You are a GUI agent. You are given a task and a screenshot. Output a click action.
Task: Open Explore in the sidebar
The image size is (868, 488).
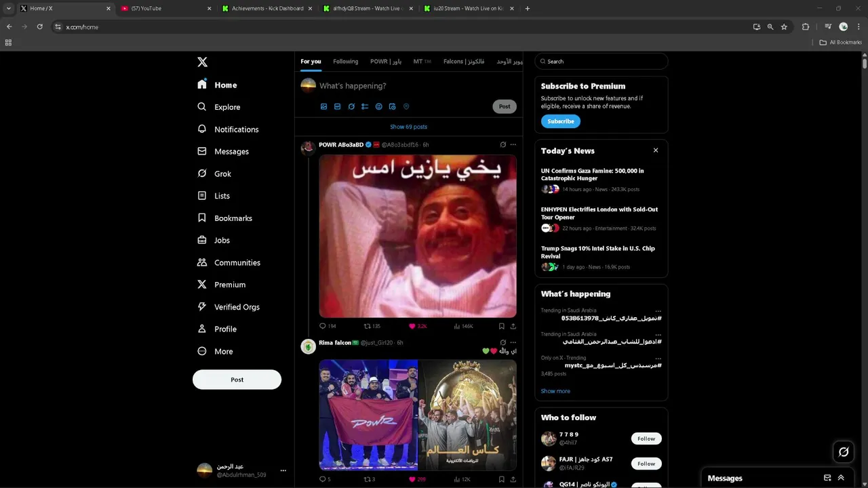click(218, 107)
